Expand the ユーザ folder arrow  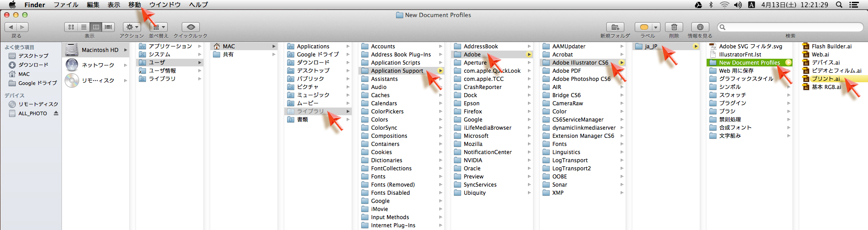point(199,62)
